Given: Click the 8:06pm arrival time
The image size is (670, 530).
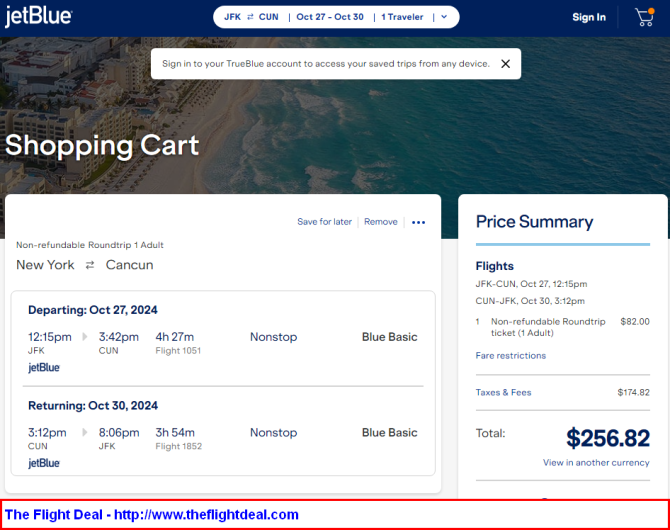Looking at the screenshot, I should pyautogui.click(x=119, y=433).
